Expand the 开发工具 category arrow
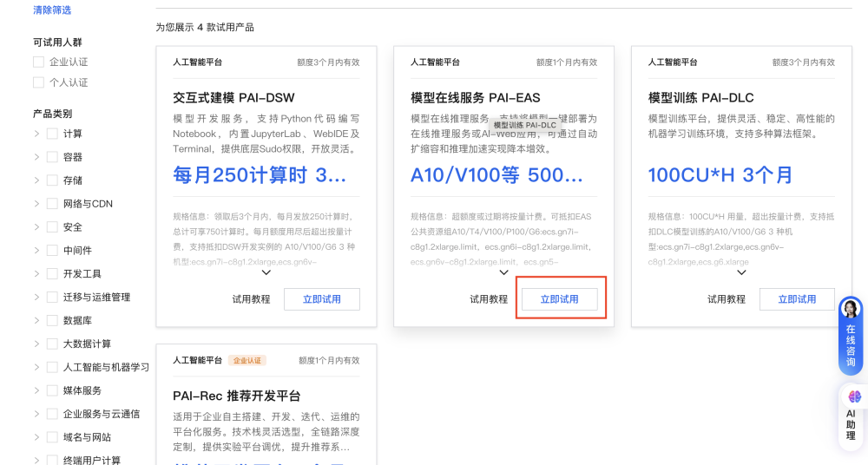Image resolution: width=868 pixels, height=465 pixels. pos(36,273)
